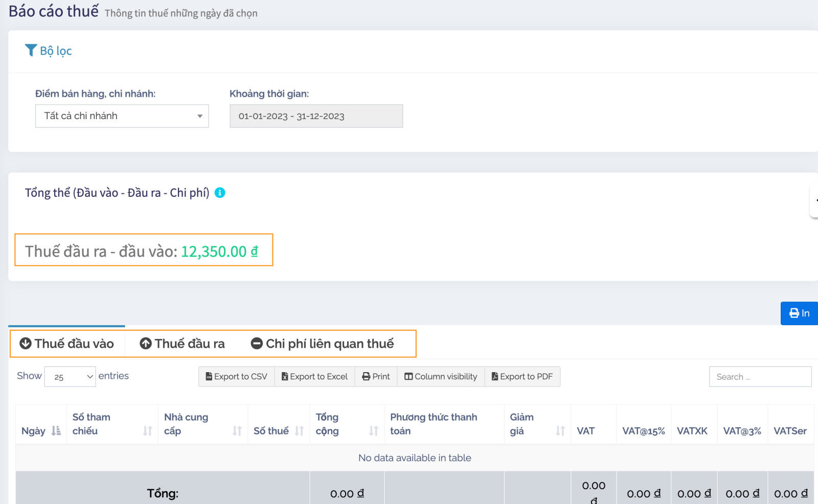Click the blue In print button

tap(799, 313)
